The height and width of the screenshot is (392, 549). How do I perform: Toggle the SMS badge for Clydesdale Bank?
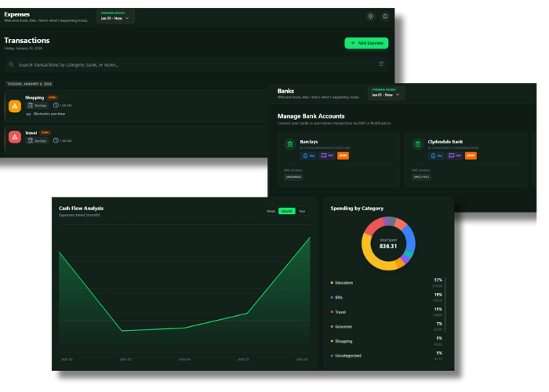click(455, 156)
